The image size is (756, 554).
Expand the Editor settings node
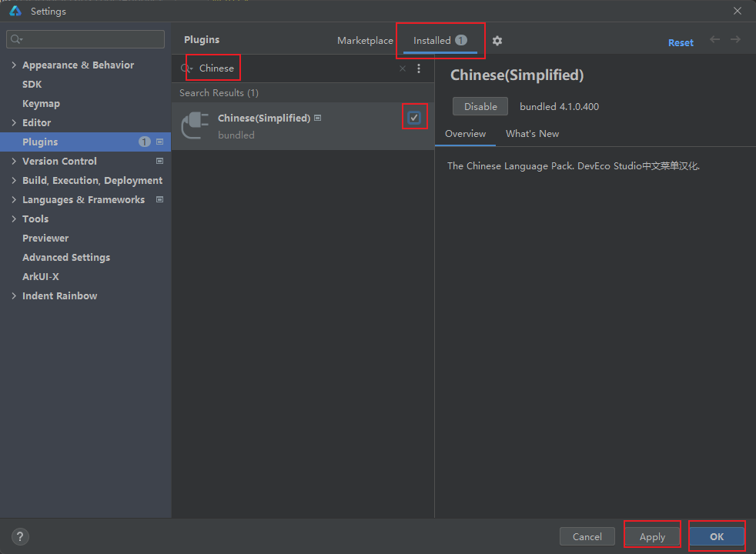pos(14,123)
